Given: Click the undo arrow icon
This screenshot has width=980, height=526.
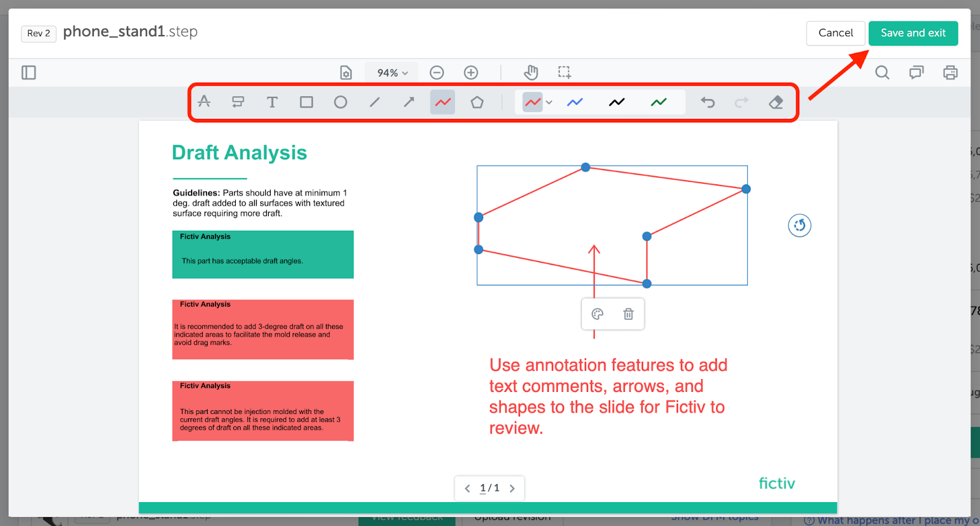Looking at the screenshot, I should pyautogui.click(x=707, y=102).
